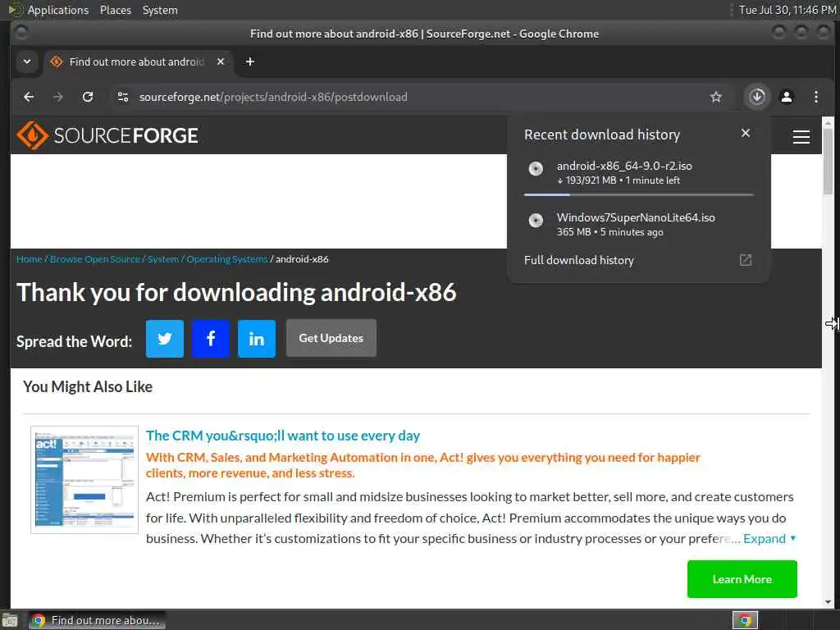Expand the Act! description text

point(769,539)
